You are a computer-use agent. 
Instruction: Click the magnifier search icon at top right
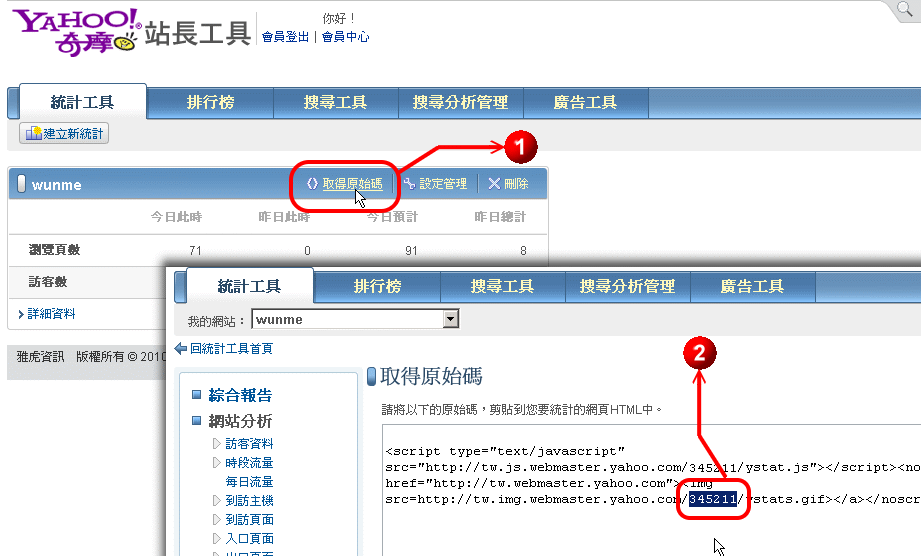905,9
